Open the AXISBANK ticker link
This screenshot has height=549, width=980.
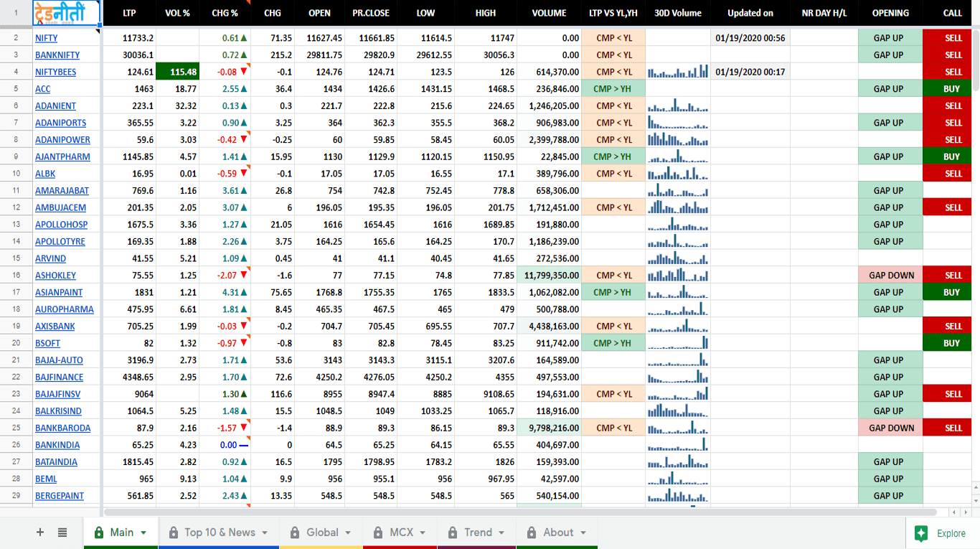click(x=55, y=327)
